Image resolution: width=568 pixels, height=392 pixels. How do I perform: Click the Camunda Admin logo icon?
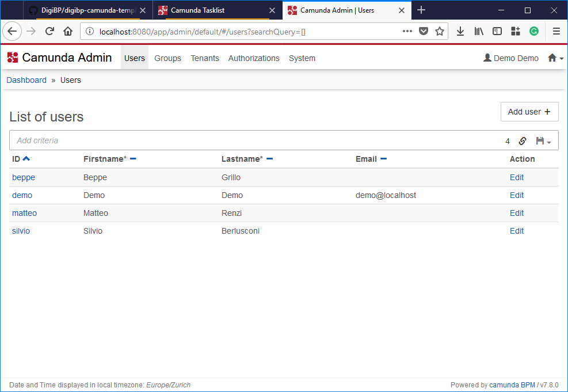[x=13, y=58]
